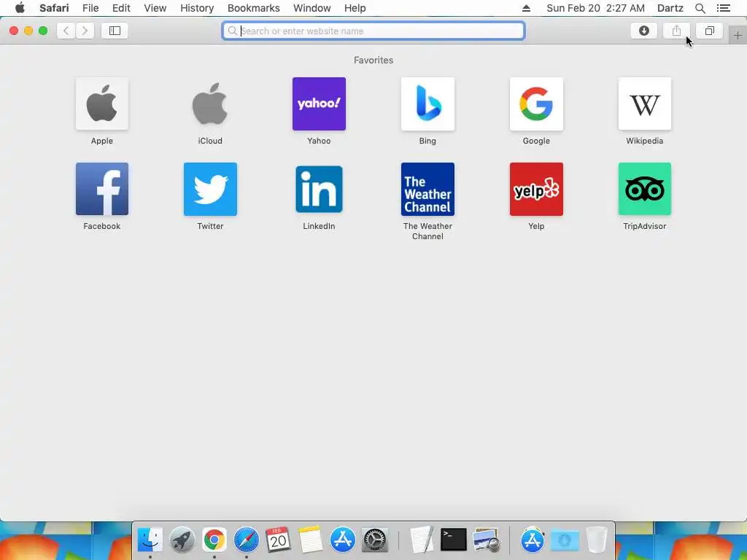Image resolution: width=747 pixels, height=560 pixels.
Task: Open the Yelp favorite tile
Action: (x=536, y=189)
